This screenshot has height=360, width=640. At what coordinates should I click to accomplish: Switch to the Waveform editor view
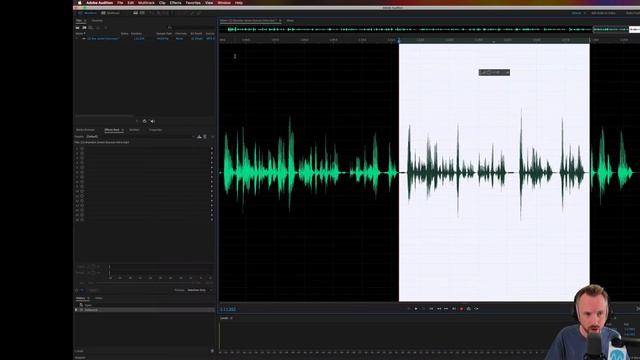(x=87, y=13)
